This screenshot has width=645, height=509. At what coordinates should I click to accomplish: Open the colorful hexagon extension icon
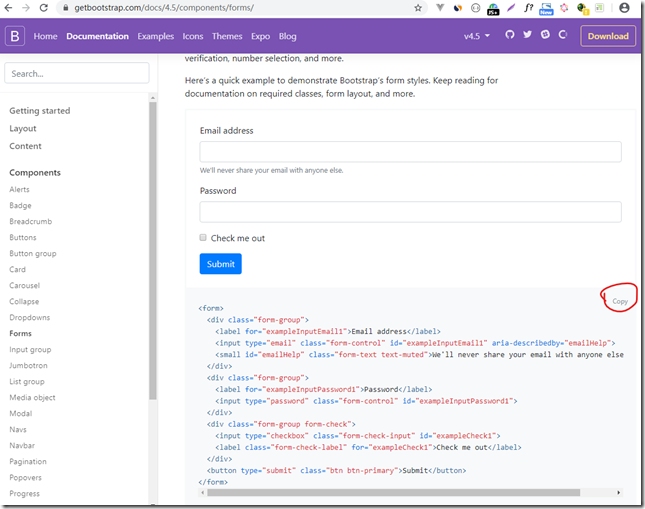[x=564, y=8]
